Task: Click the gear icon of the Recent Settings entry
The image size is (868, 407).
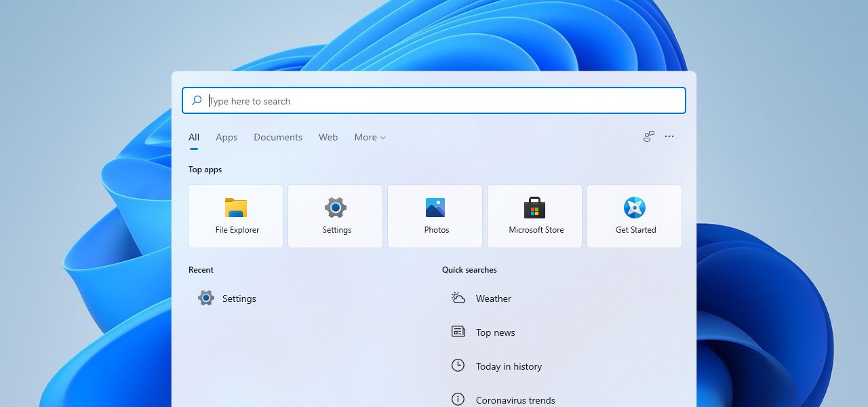Action: point(206,298)
